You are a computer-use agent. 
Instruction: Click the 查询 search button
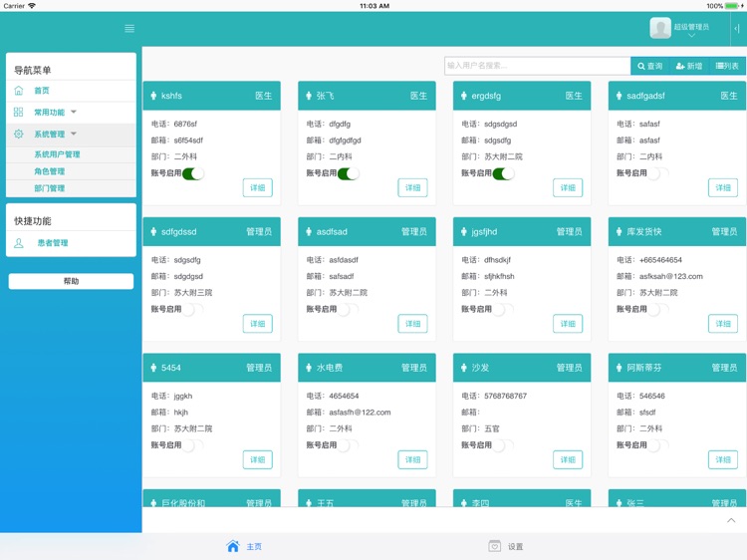(x=649, y=66)
